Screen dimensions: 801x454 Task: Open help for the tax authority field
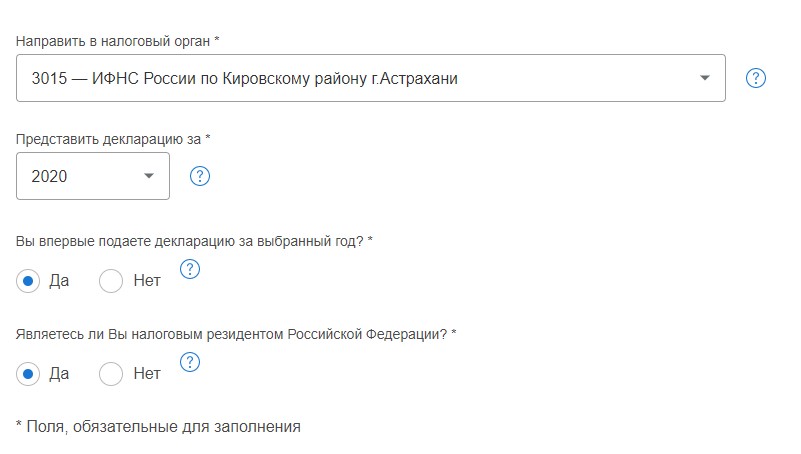756,78
